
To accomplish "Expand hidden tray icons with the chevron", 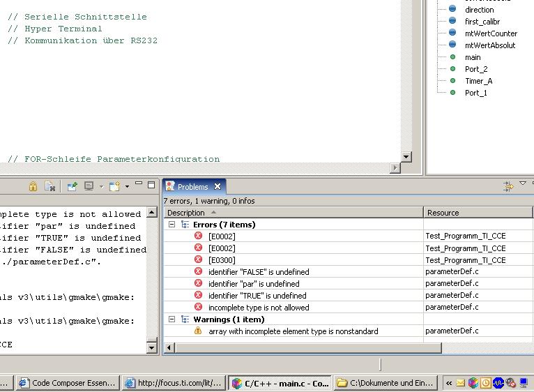I will click(449, 383).
